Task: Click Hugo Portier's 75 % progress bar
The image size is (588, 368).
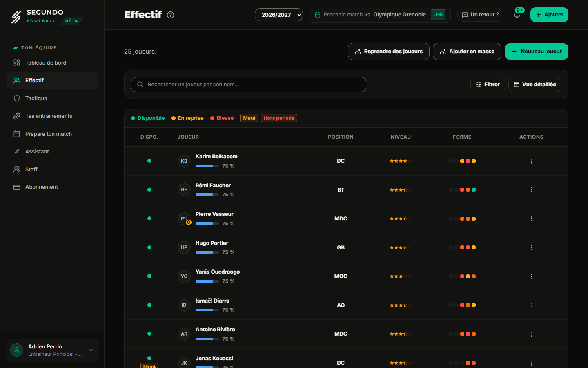Action: [x=207, y=252]
